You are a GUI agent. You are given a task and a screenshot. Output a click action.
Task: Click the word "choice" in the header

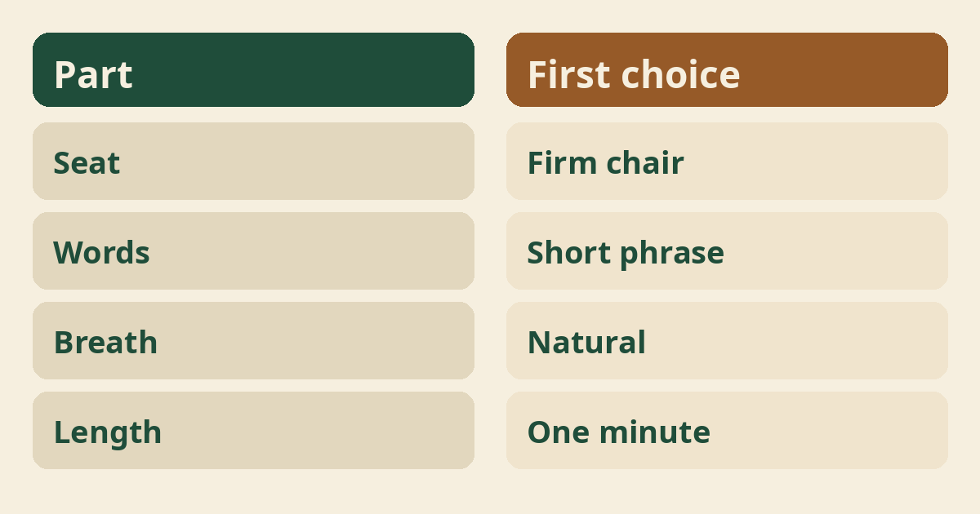pos(680,74)
